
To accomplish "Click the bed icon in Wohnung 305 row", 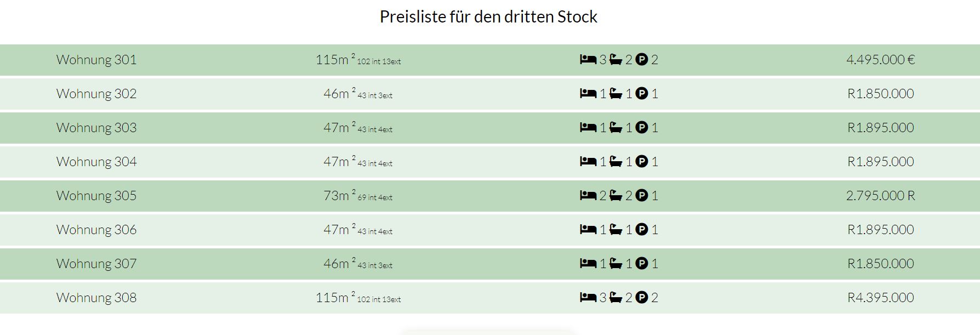I will [588, 195].
